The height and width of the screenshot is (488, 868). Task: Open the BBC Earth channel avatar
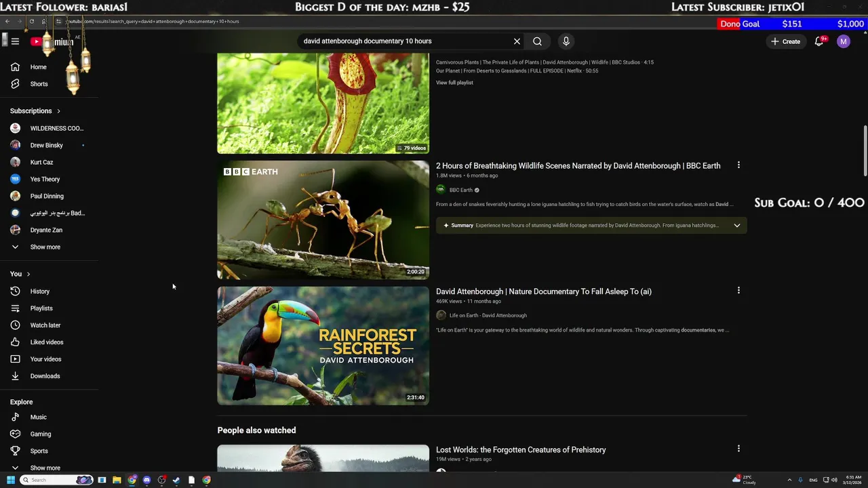[441, 190]
